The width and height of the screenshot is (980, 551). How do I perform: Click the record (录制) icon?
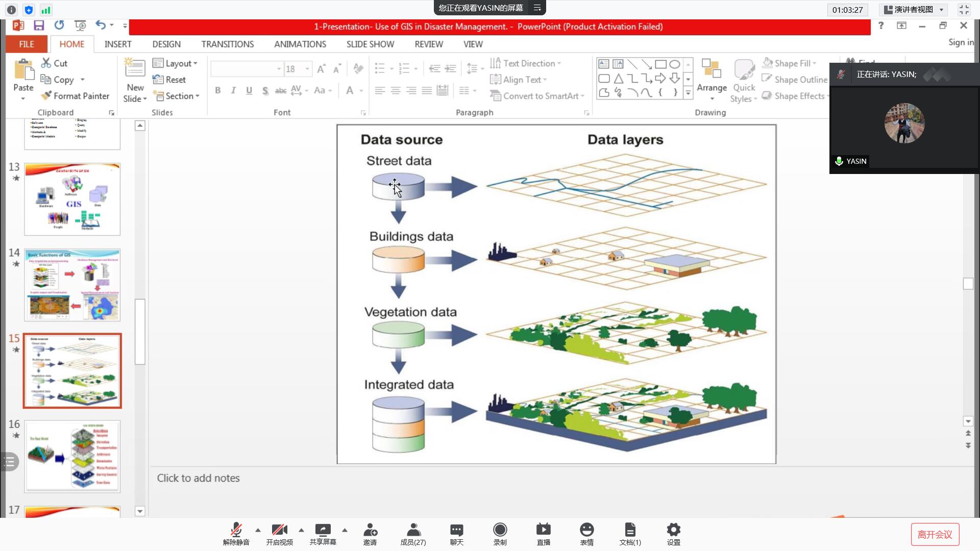pyautogui.click(x=500, y=530)
